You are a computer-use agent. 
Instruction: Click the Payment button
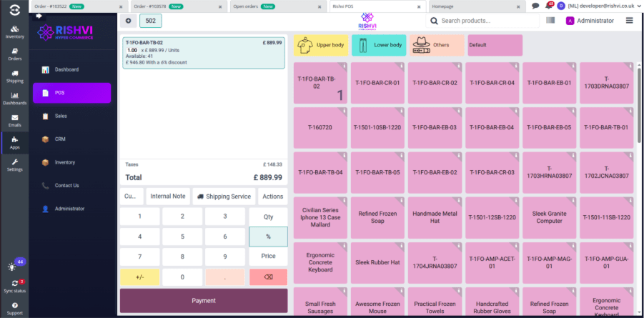tap(204, 301)
